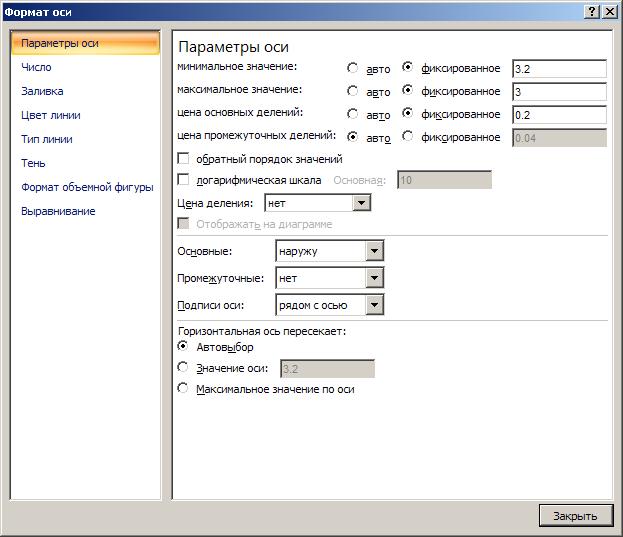
Task: Set цена основных делений to авто
Action: click(x=352, y=114)
